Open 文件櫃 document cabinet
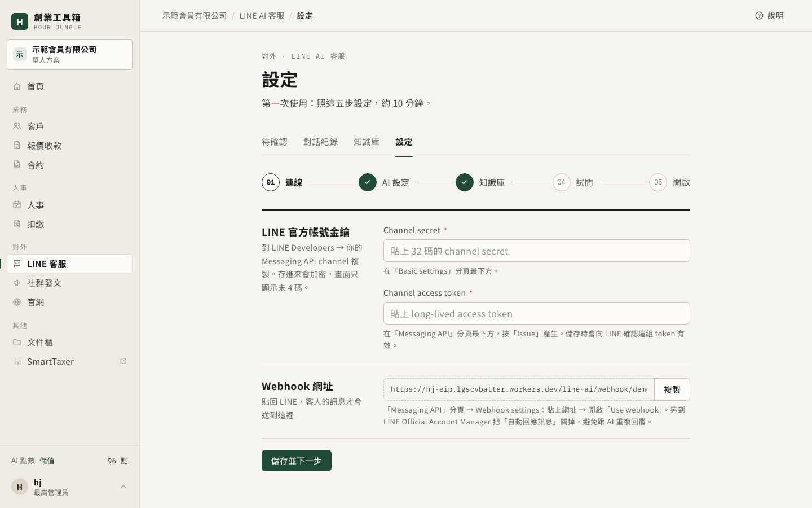 pos(69,342)
